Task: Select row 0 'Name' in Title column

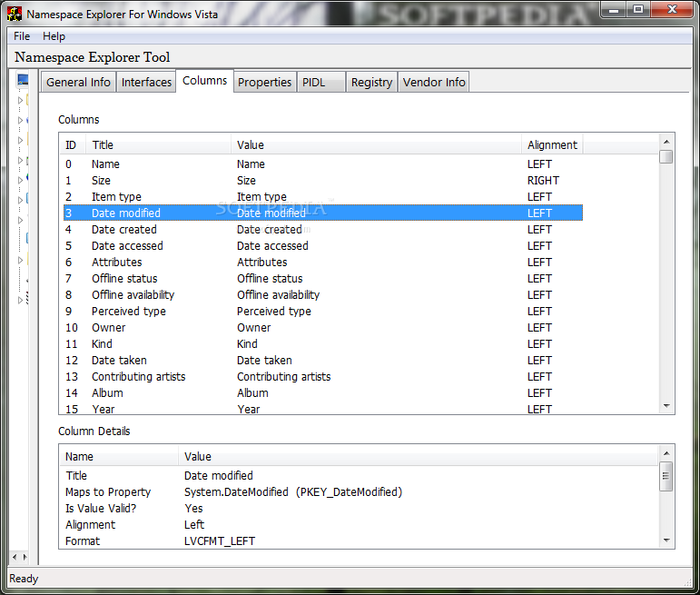Action: pyautogui.click(x=105, y=164)
